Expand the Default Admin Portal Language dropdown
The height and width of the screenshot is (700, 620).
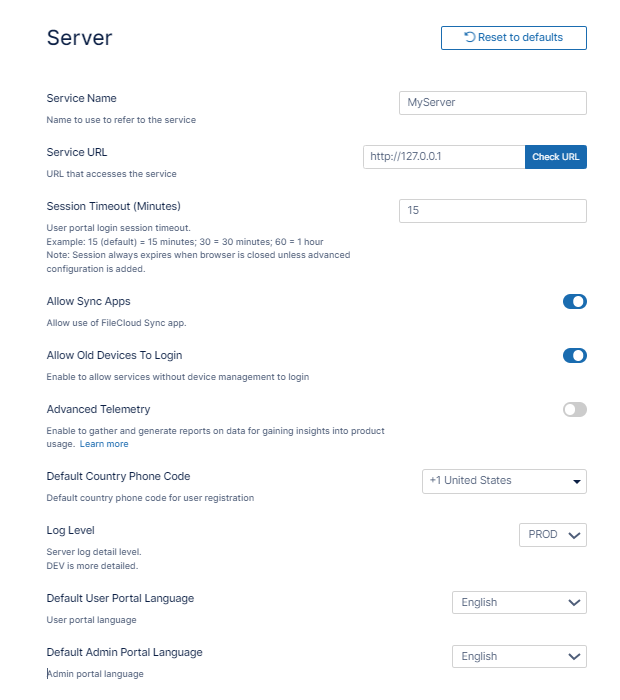[518, 657]
